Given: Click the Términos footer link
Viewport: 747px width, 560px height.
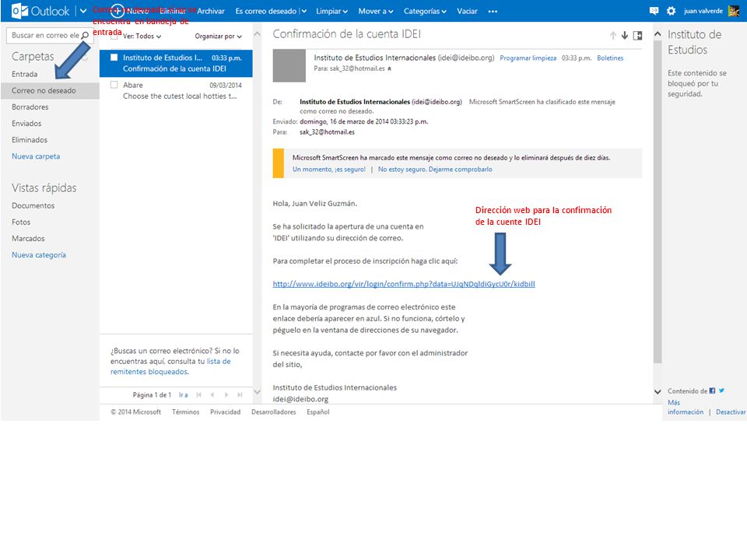Looking at the screenshot, I should point(185,412).
